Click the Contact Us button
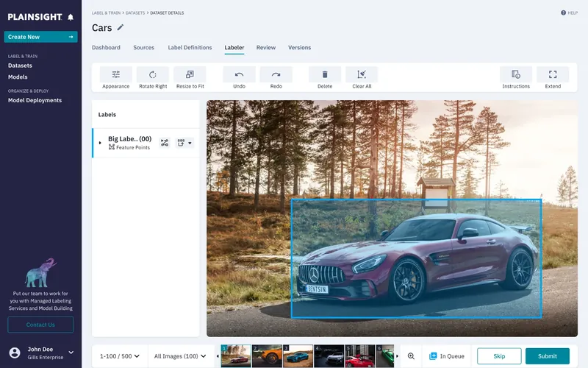The width and height of the screenshot is (588, 368). pos(40,325)
